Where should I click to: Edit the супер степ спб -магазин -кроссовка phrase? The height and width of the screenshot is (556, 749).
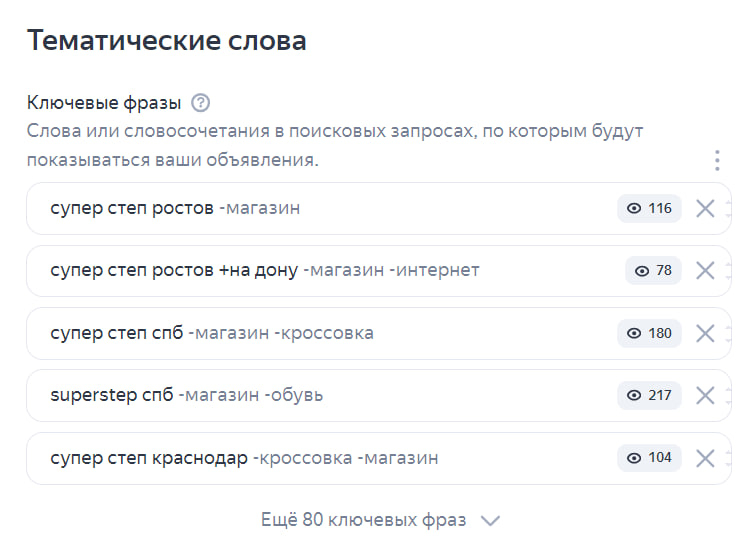point(212,333)
